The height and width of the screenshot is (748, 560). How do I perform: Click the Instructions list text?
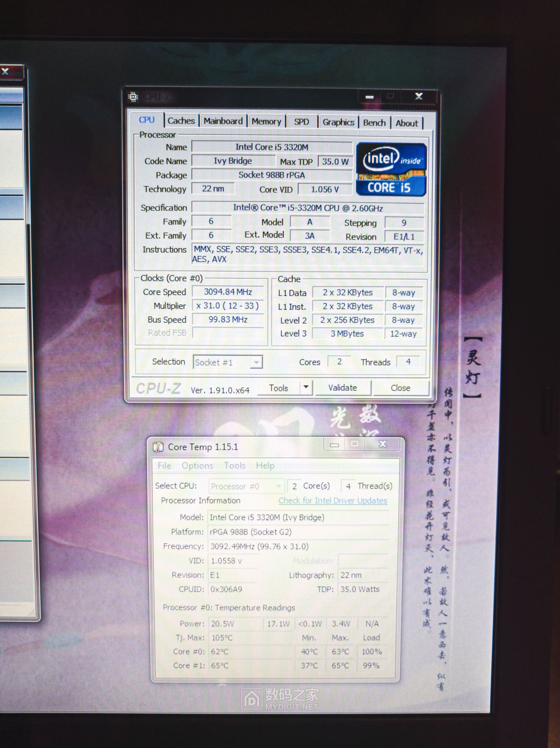[x=308, y=255]
